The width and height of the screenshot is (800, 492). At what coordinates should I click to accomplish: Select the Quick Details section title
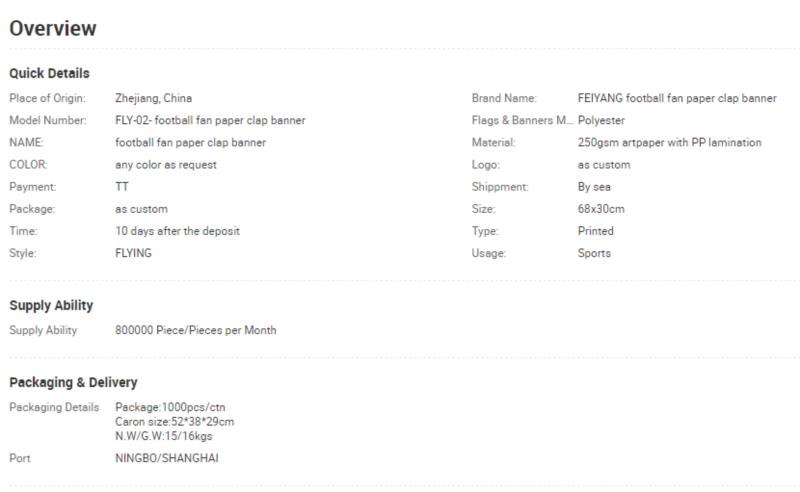pyautogui.click(x=49, y=73)
